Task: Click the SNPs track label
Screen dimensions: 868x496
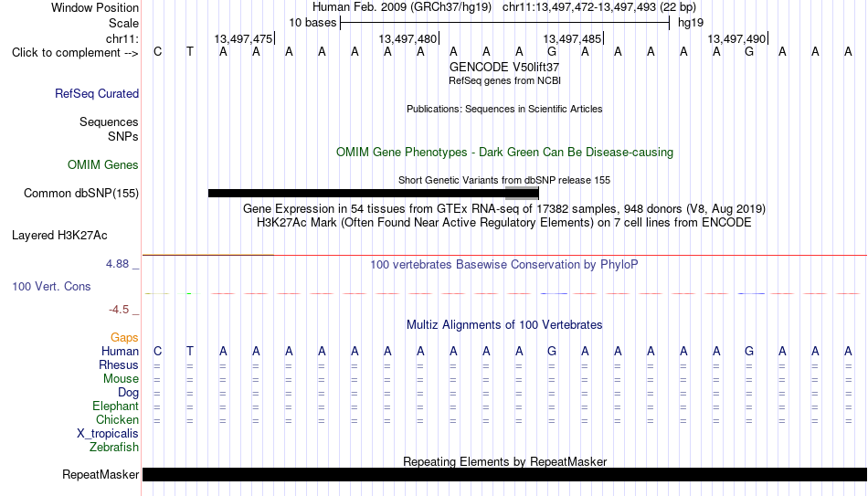Action: pos(123,136)
